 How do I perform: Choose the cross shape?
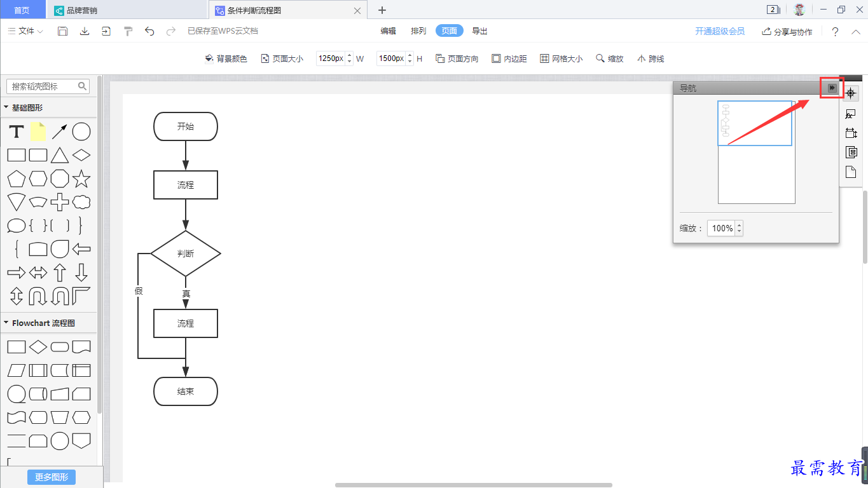tap(60, 202)
